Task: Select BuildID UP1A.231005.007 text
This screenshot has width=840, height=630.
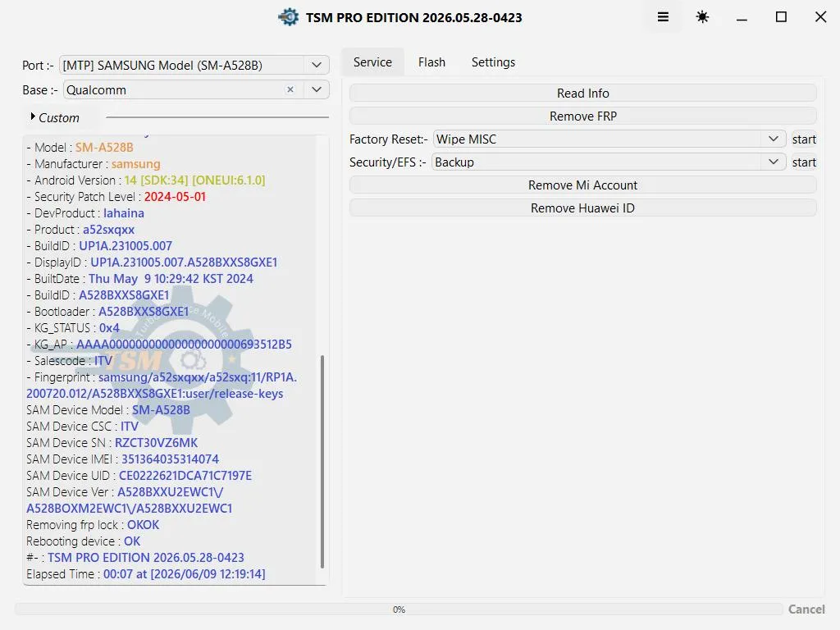Action: (x=126, y=246)
